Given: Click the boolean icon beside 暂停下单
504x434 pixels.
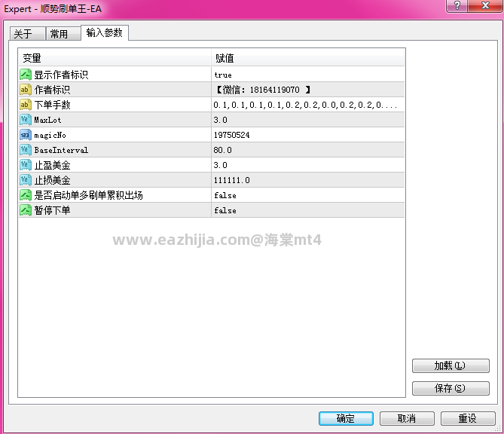Looking at the screenshot, I should pos(26,210).
